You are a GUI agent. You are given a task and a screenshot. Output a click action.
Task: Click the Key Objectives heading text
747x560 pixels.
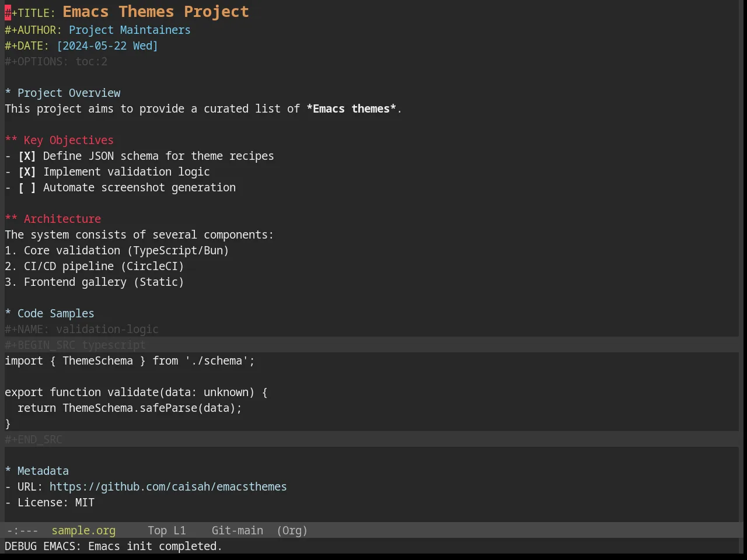point(69,141)
